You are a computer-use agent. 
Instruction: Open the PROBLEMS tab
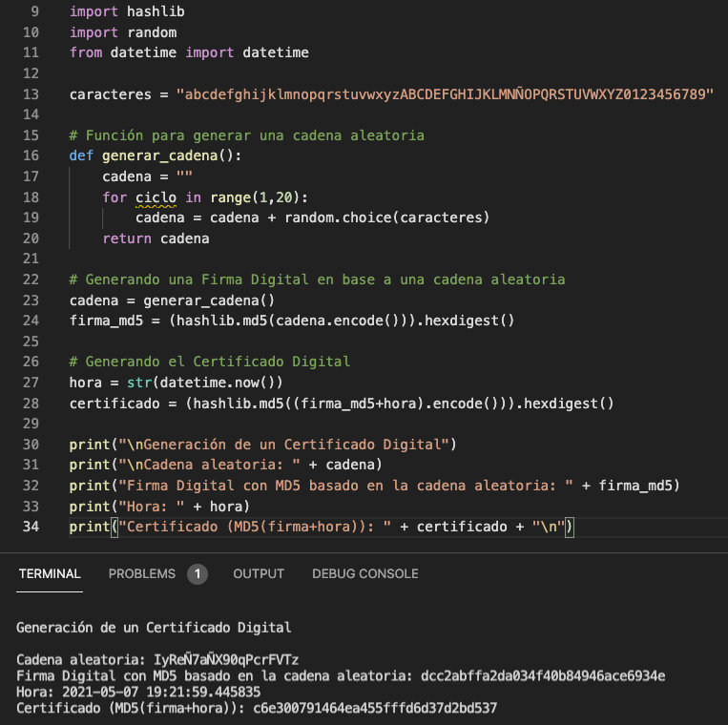[142, 573]
